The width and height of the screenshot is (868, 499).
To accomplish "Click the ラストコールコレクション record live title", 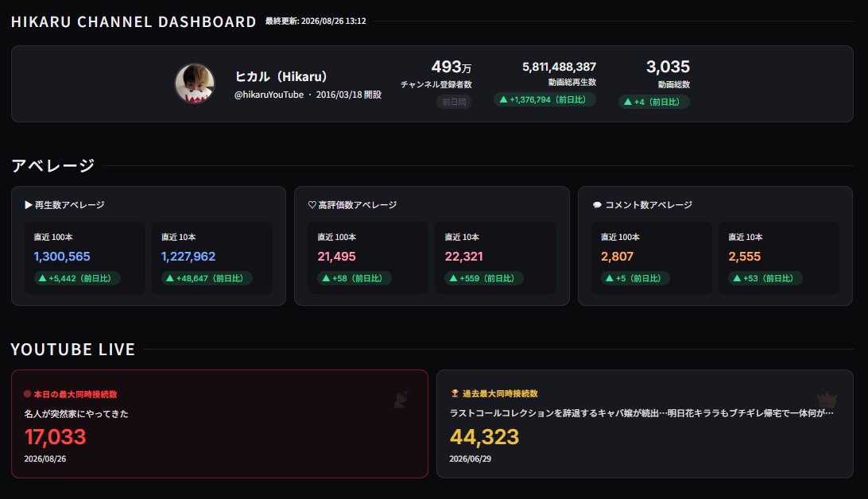I will (641, 413).
